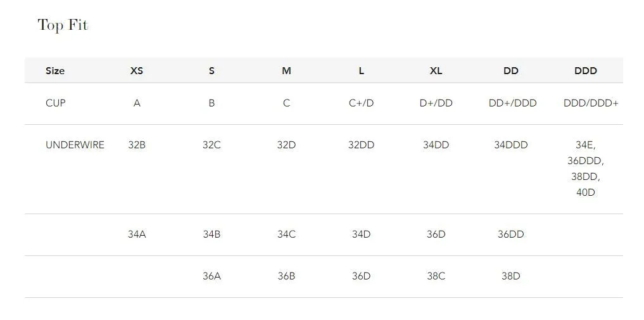The width and height of the screenshot is (644, 320).
Task: Select the DD+/DDD cup cell
Action: point(512,103)
